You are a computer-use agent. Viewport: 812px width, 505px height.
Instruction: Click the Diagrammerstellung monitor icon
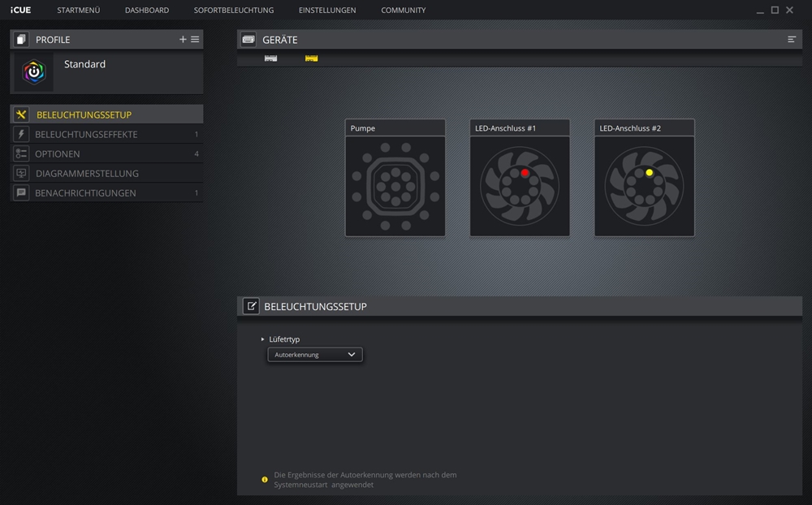coord(21,174)
